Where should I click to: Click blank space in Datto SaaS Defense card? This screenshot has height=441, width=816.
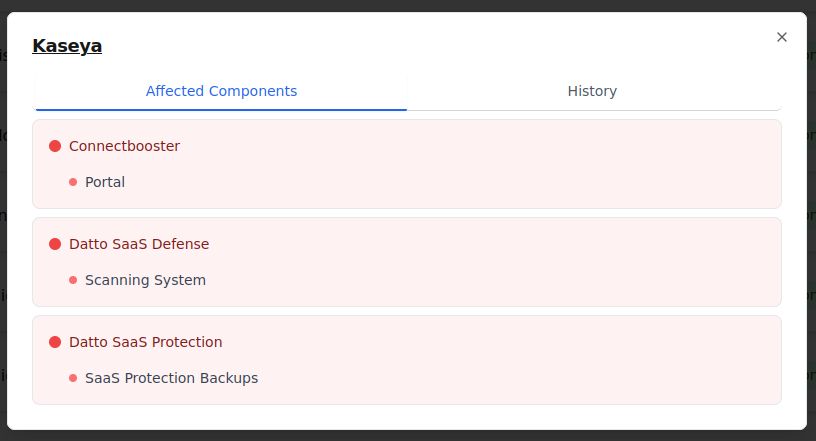click(500, 262)
